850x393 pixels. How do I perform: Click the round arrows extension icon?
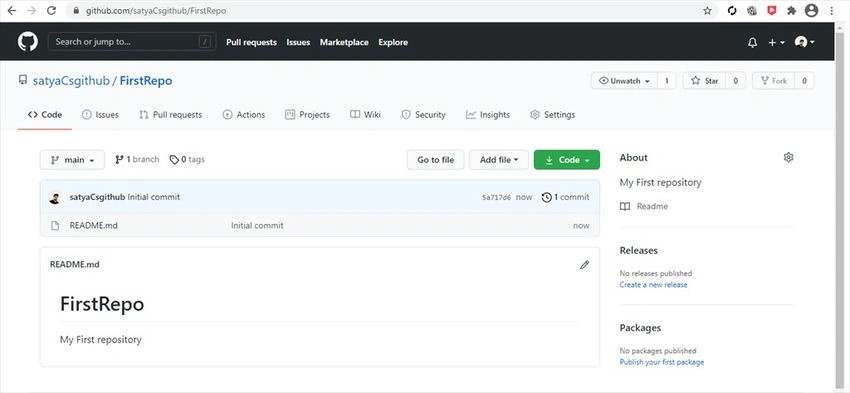tap(732, 10)
